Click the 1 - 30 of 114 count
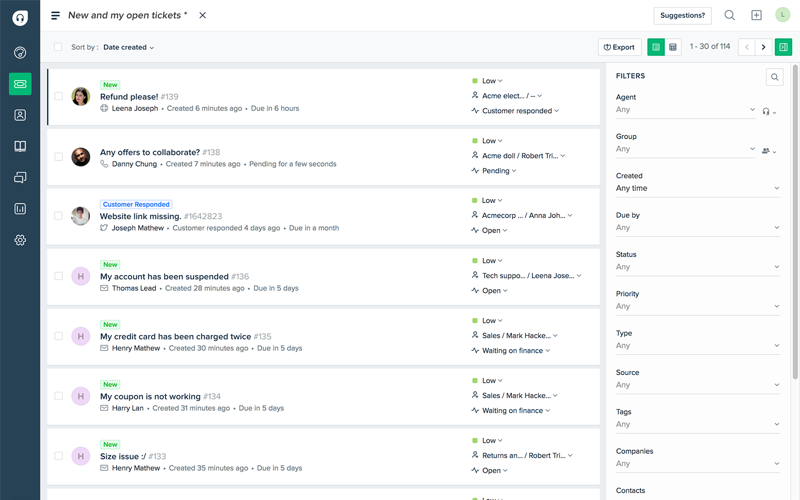Image resolution: width=800 pixels, height=500 pixels. click(710, 46)
